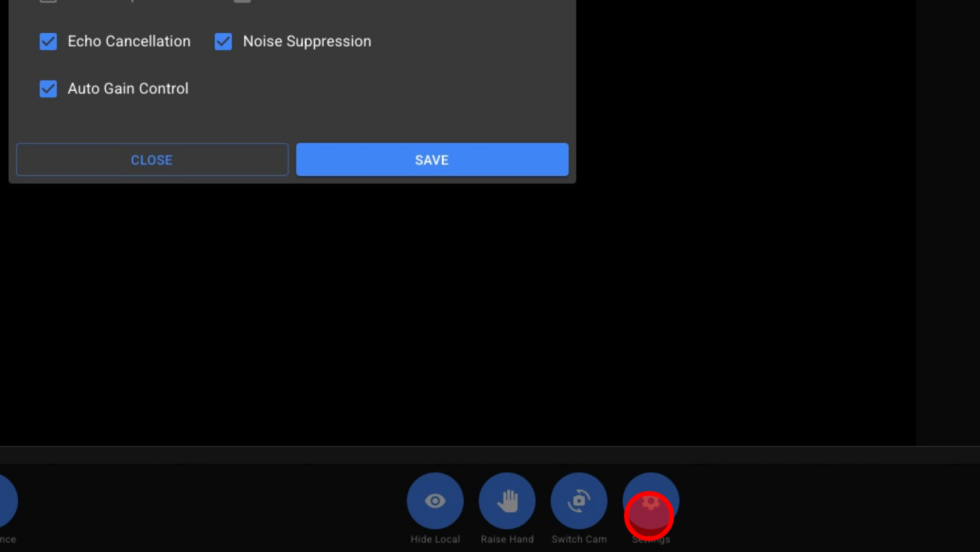Screen dimensions: 980x552
Task: Select the "Raise Hand" caption text
Action: coord(507,539)
